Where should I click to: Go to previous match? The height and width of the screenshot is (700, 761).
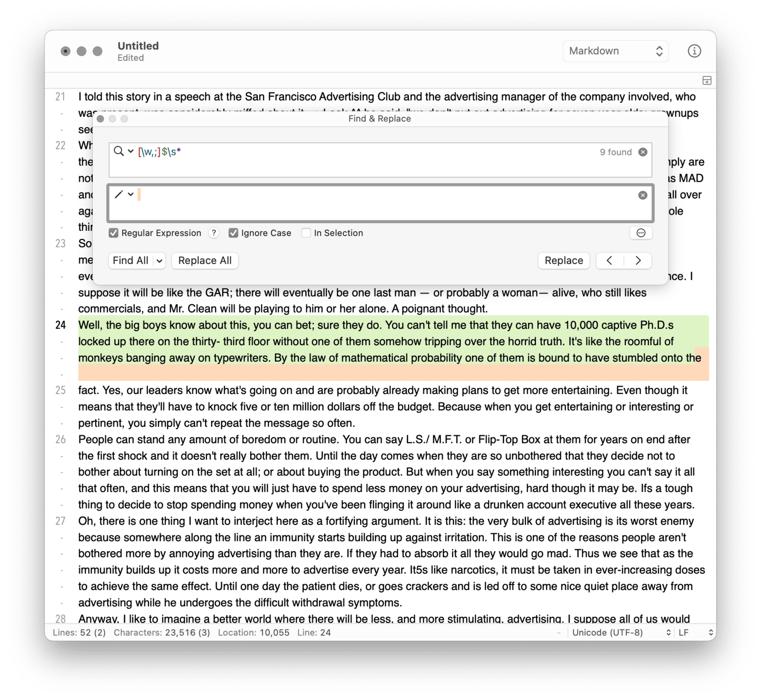point(610,260)
